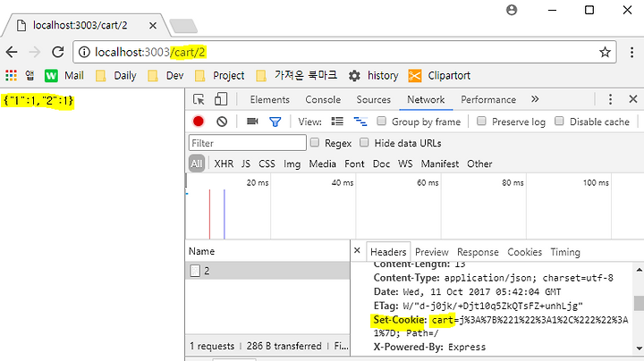Show network overview waterfall view

pos(360,122)
